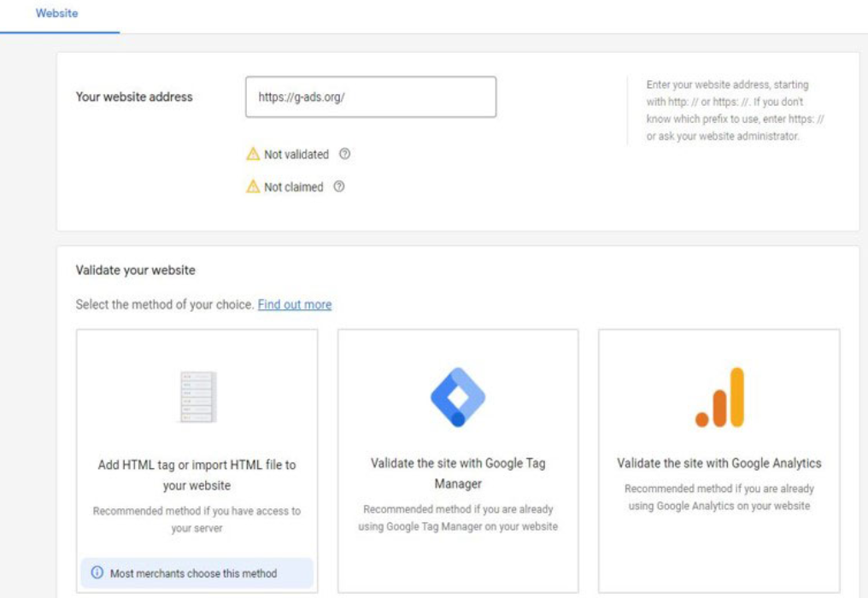Choose Validate the site with Google Tag Manager
The height and width of the screenshot is (598, 868).
tap(458, 473)
